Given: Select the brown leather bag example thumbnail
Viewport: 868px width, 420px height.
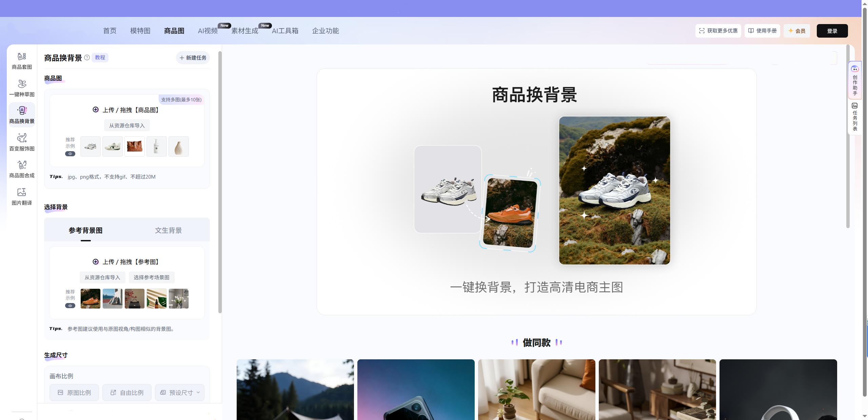Looking at the screenshot, I should (x=135, y=146).
